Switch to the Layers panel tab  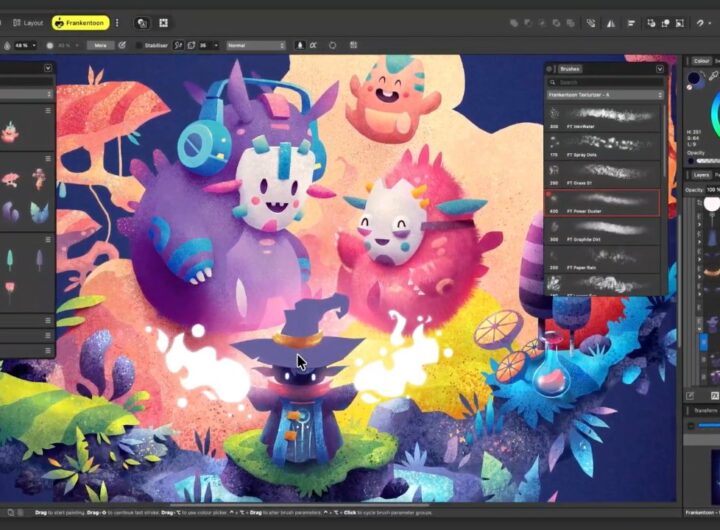click(701, 175)
